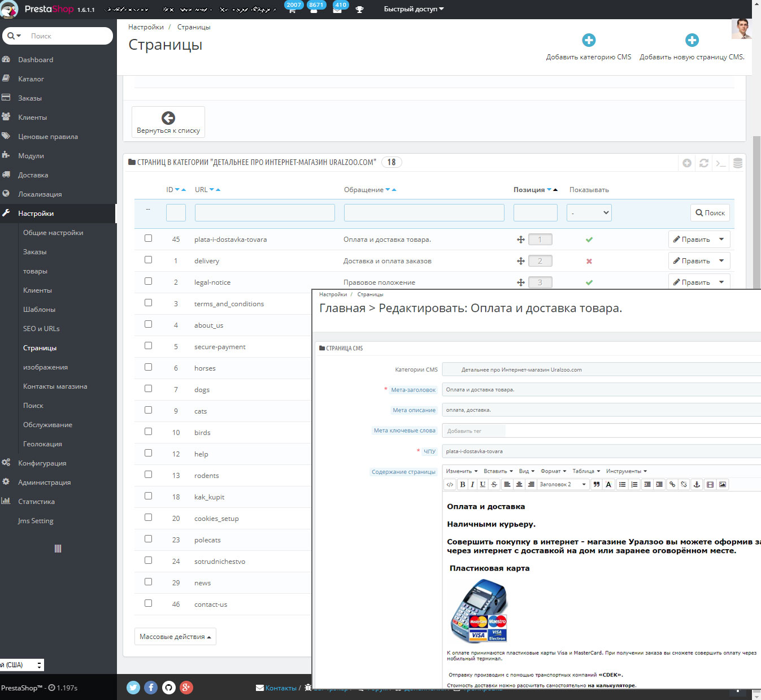Insert blockquote using the quote icon
The height and width of the screenshot is (700, 761).
pos(597,484)
